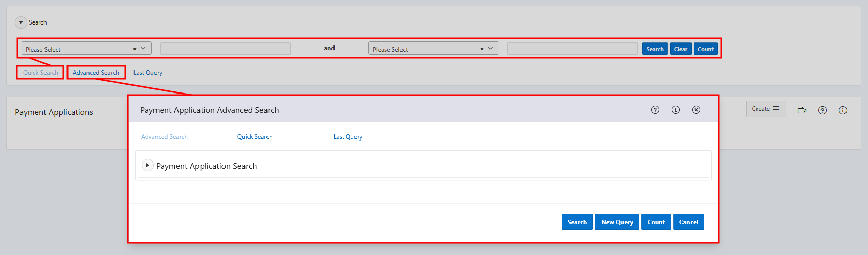Expand the Payment Application Search section
Image resolution: width=868 pixels, height=255 pixels.
pyautogui.click(x=147, y=165)
